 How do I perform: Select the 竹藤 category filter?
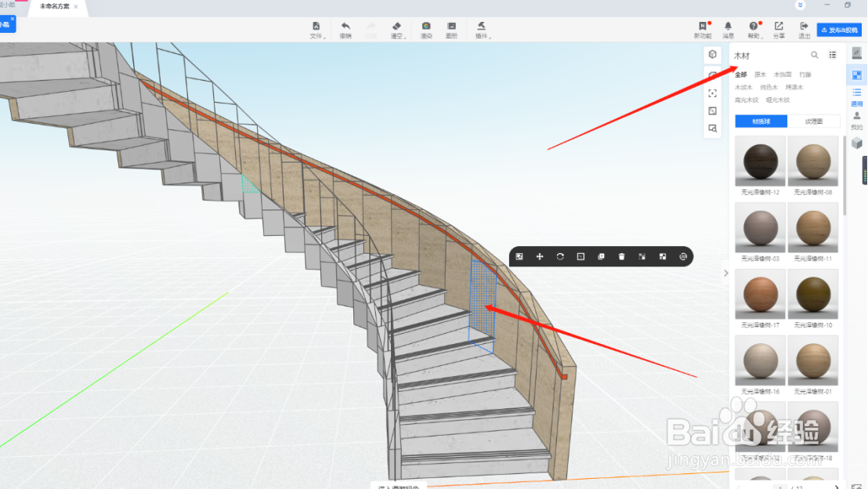pos(805,74)
